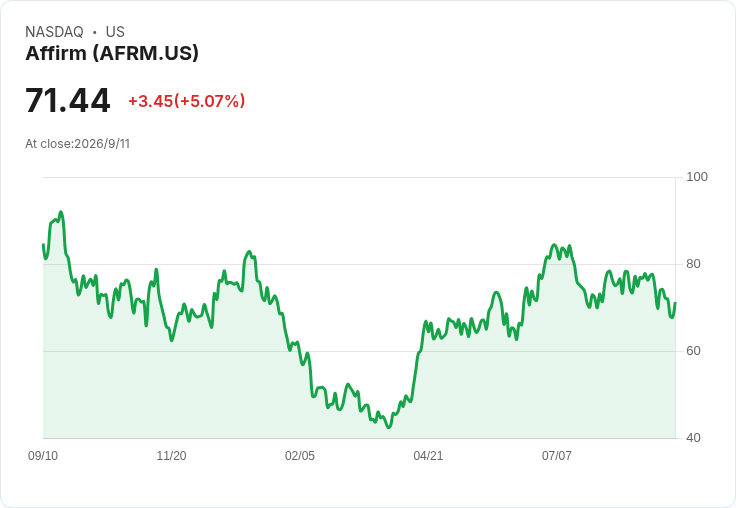The width and height of the screenshot is (736, 508).
Task: Select the 02/05 date on x-axis
Action: [300, 455]
